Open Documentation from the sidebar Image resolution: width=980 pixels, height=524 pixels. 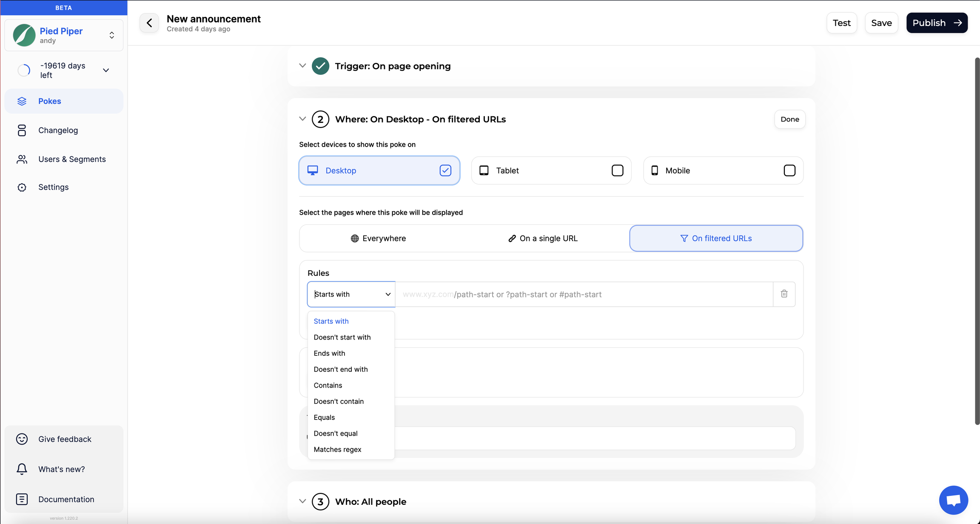click(66, 499)
